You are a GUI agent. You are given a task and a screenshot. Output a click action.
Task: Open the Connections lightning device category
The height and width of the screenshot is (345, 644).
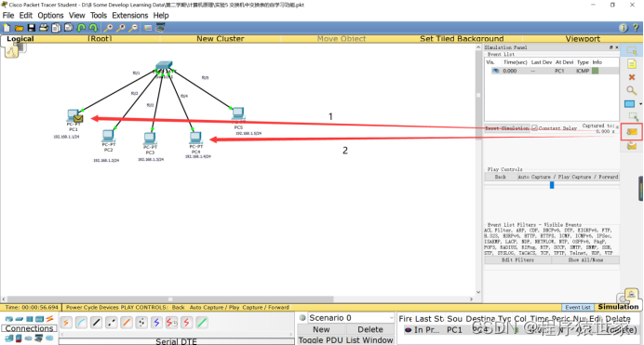(49, 319)
